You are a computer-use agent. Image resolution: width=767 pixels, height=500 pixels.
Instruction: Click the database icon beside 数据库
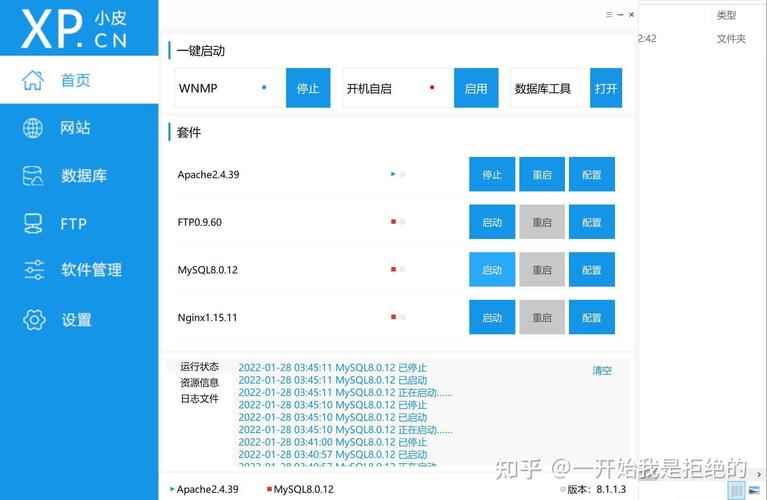(33, 176)
